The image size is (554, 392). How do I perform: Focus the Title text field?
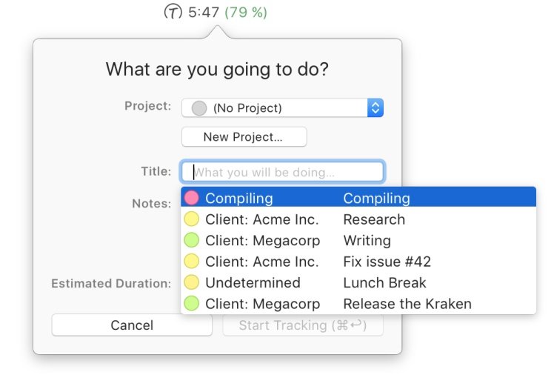[282, 172]
